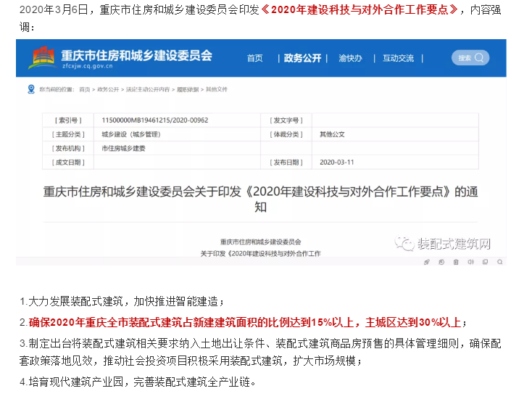The height and width of the screenshot is (407, 532).
Task: Click index number 11500000MB19461215/2020-00962
Action: point(155,120)
